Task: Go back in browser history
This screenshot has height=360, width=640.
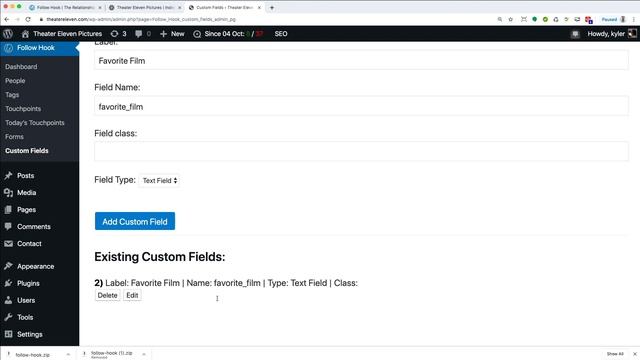Action: [x=7, y=19]
